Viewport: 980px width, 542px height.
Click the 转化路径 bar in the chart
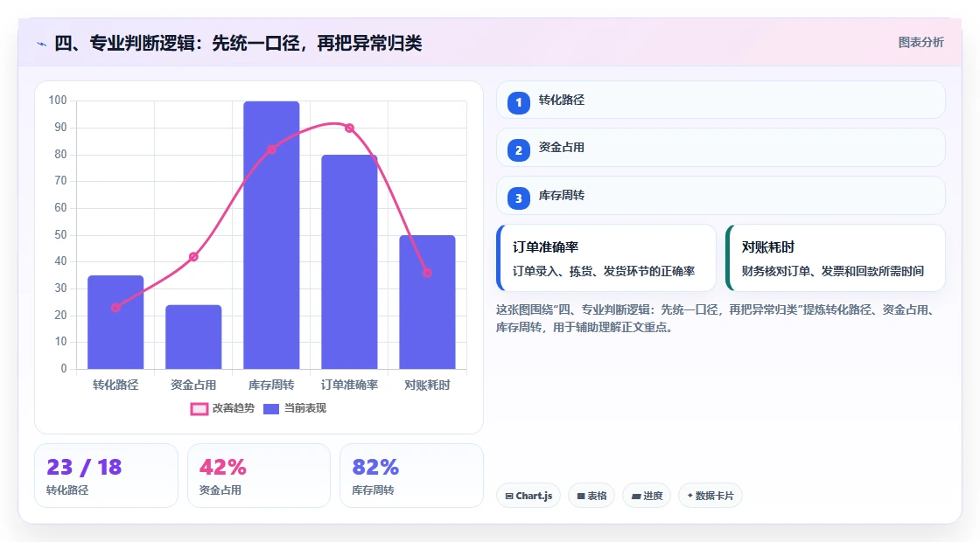coord(115,323)
